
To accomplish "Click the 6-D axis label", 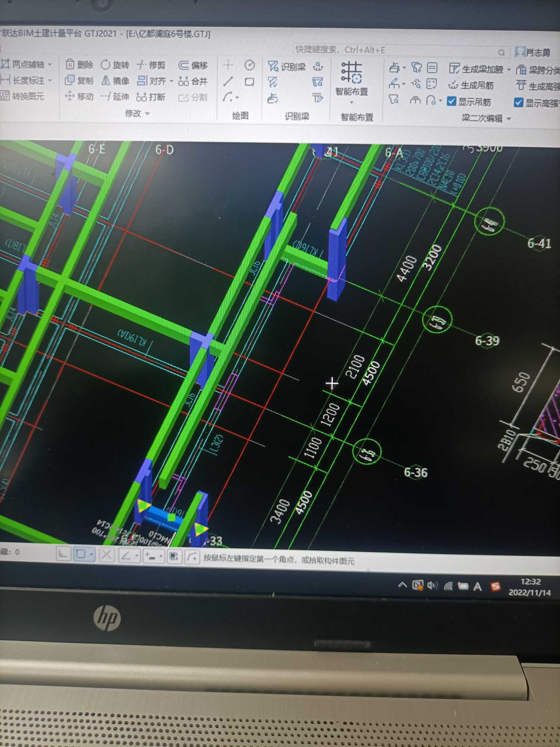I will tap(165, 150).
